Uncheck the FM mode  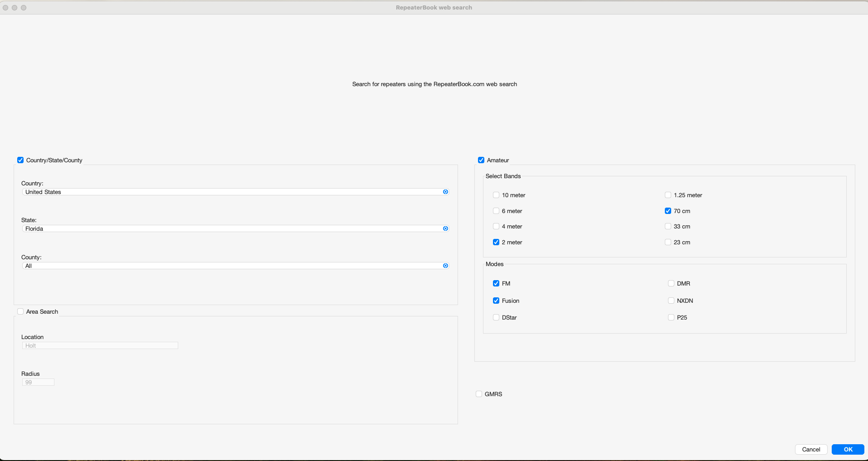[496, 283]
